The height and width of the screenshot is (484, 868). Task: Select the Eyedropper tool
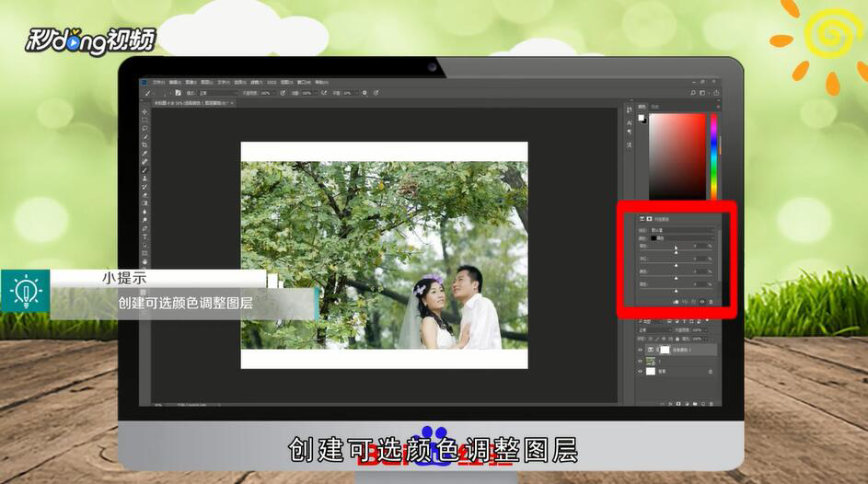[145, 154]
